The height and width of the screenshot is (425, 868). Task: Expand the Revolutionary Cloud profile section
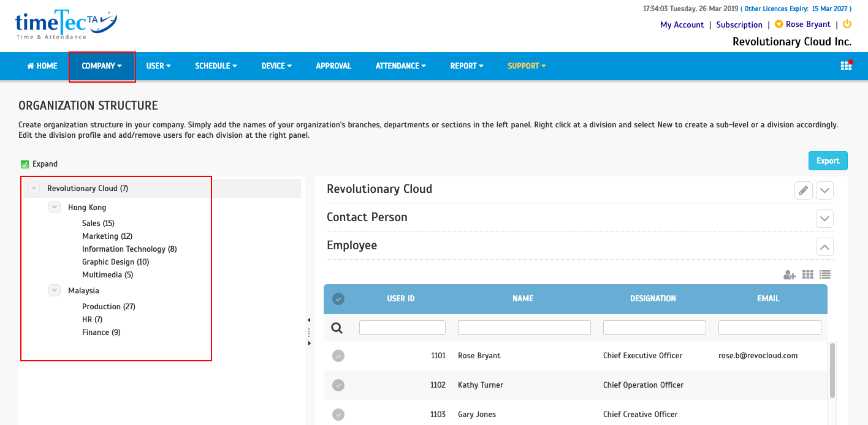(x=824, y=190)
